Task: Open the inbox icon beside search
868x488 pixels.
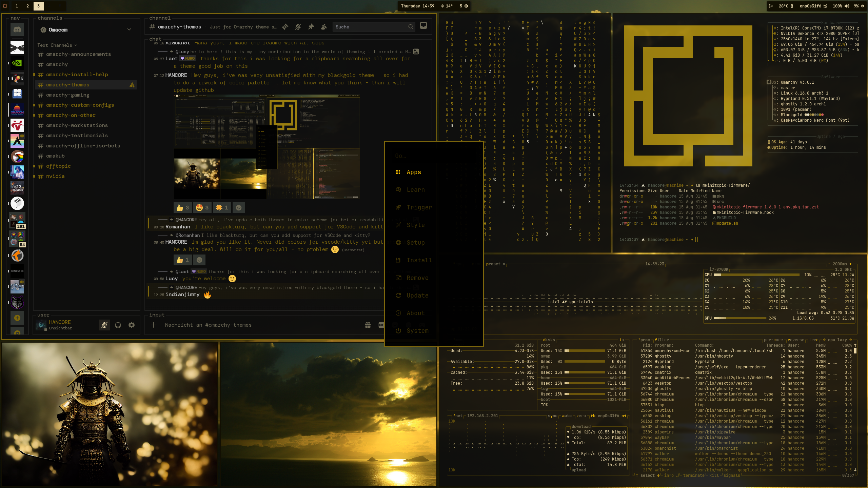Action: (x=423, y=26)
